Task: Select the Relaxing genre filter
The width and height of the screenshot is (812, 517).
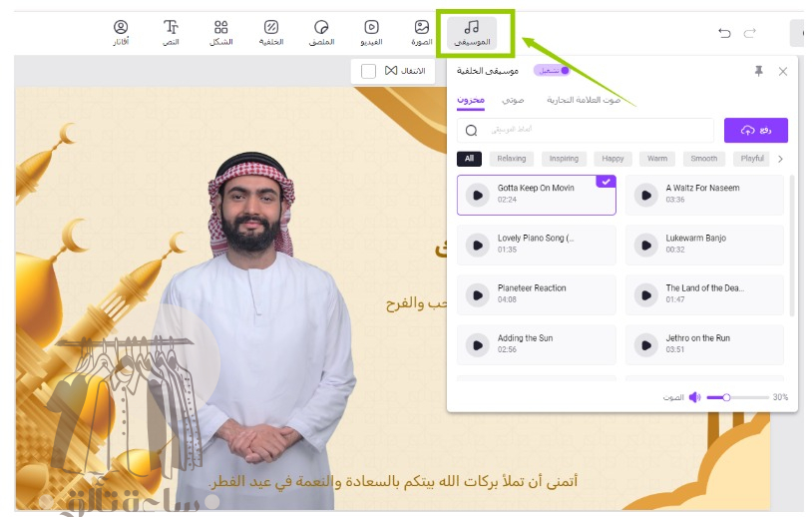Action: [x=511, y=159]
